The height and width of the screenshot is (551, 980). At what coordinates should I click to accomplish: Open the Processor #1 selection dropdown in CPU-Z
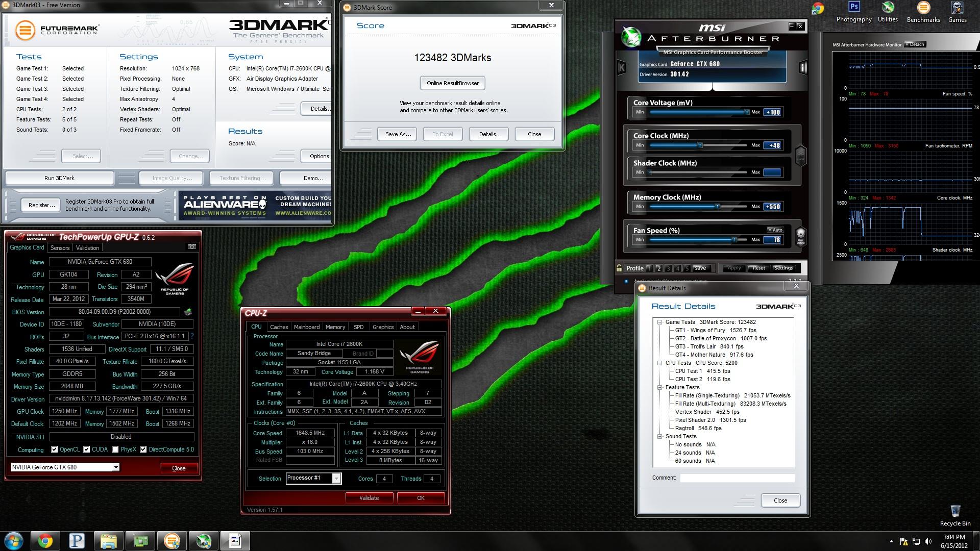click(336, 478)
